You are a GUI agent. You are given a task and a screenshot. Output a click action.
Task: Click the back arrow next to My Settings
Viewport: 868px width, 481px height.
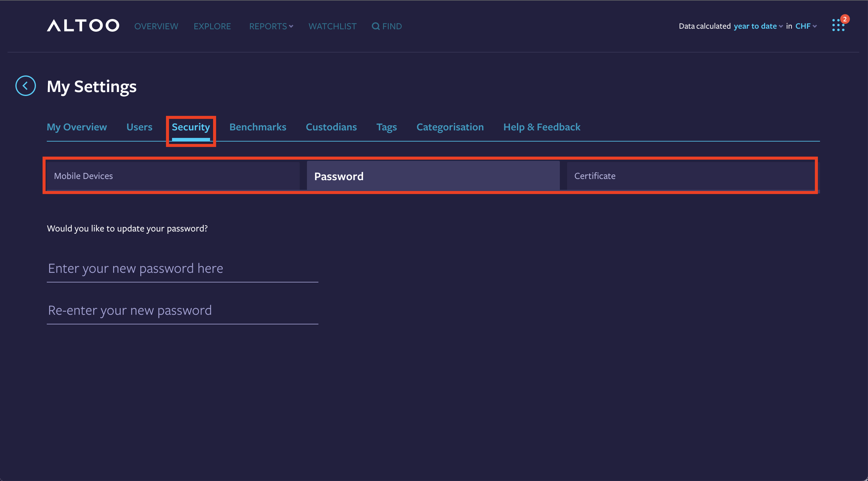pos(25,86)
